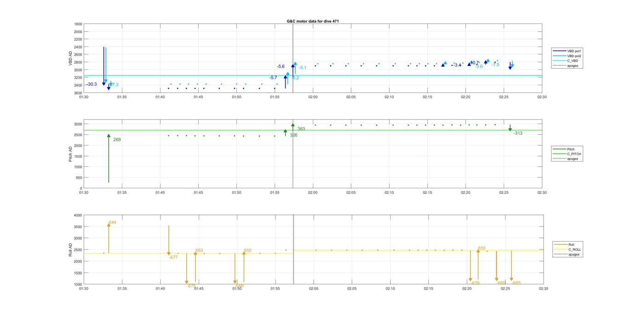Click the '01:35' tick under Pitch plot
This screenshot has height=319, width=644.
[x=122, y=192]
